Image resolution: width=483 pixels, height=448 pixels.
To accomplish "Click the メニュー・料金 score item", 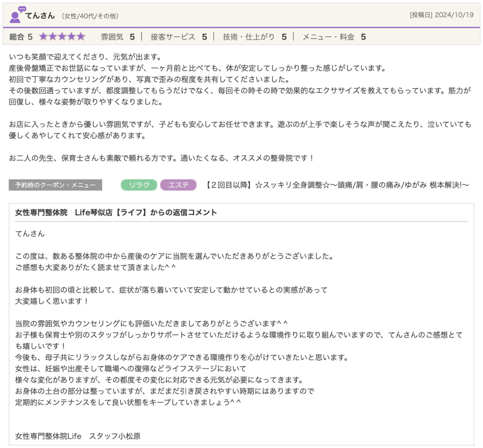I will pos(334,37).
